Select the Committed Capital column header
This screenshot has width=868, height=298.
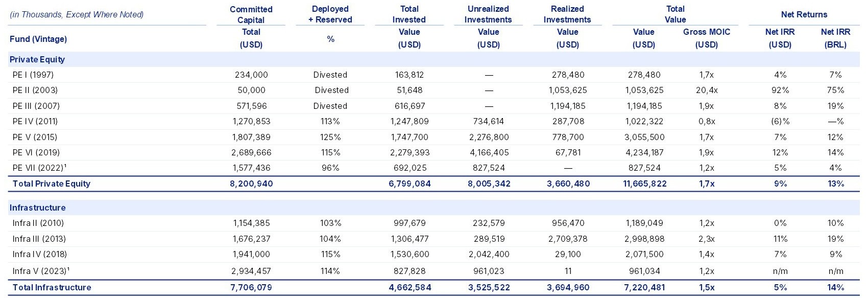[x=251, y=14]
